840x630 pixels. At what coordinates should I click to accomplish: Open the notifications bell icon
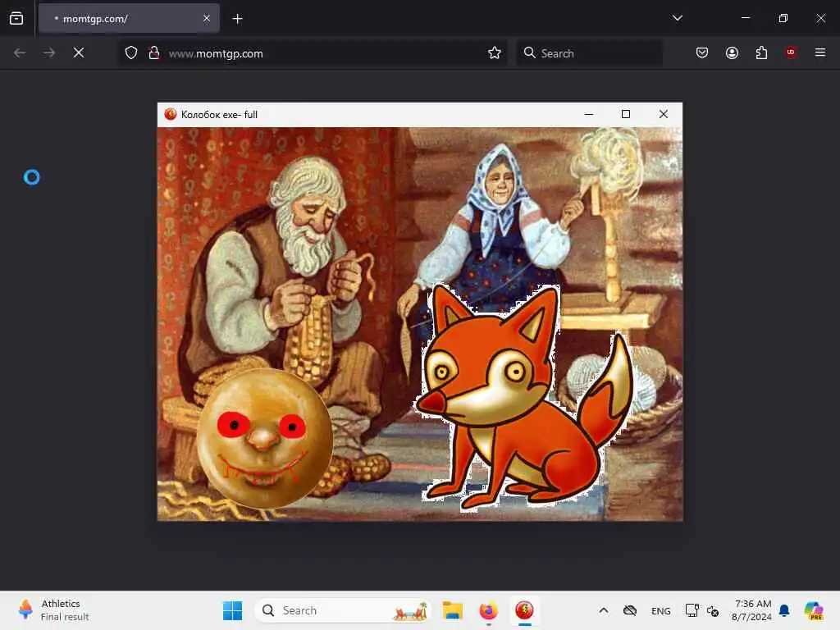click(784, 610)
